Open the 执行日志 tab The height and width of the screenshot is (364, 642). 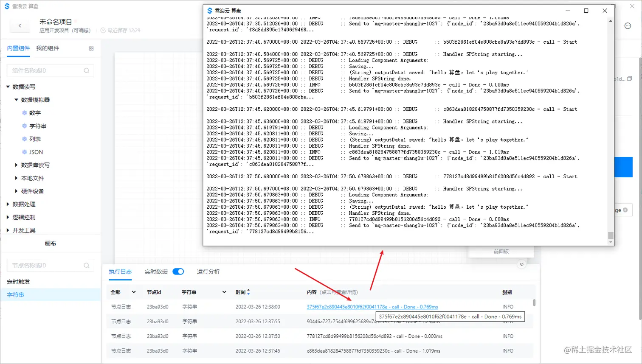point(120,272)
